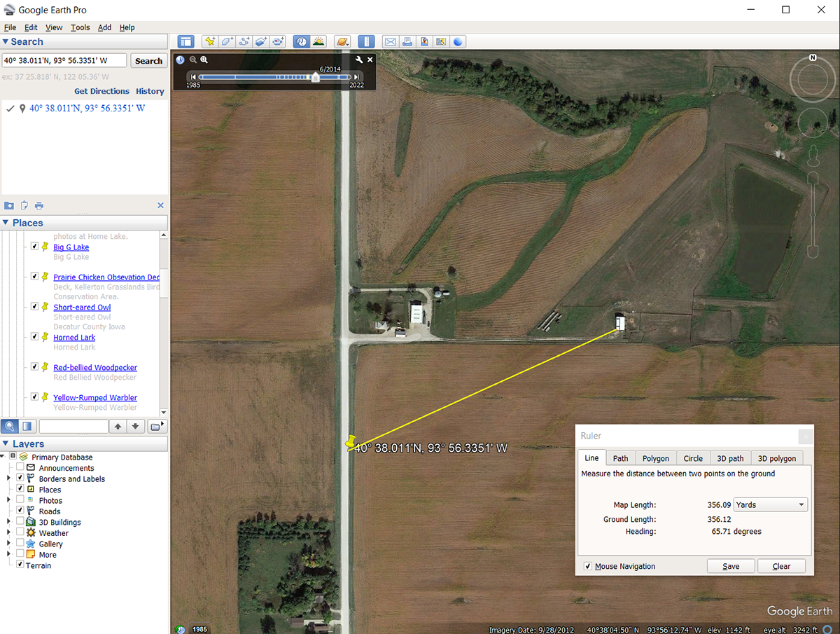Add a placemark with the pushpin tool
Image resolution: width=840 pixels, height=634 pixels.
tap(209, 41)
